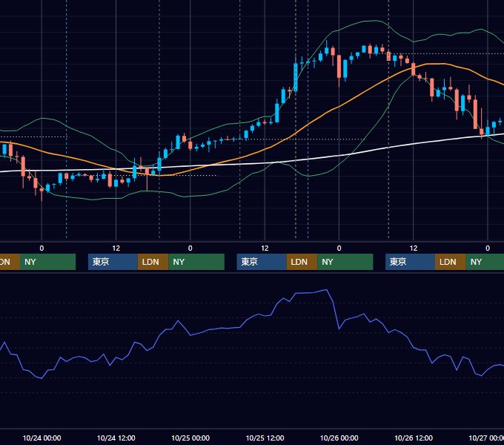Click the 10/25 12:00 date label
Screen dimensions: 504x445
(x=265, y=438)
